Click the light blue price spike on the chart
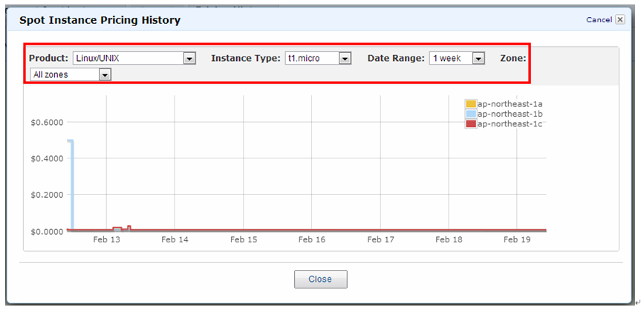Image resolution: width=644 pixels, height=310 pixels. click(x=72, y=185)
